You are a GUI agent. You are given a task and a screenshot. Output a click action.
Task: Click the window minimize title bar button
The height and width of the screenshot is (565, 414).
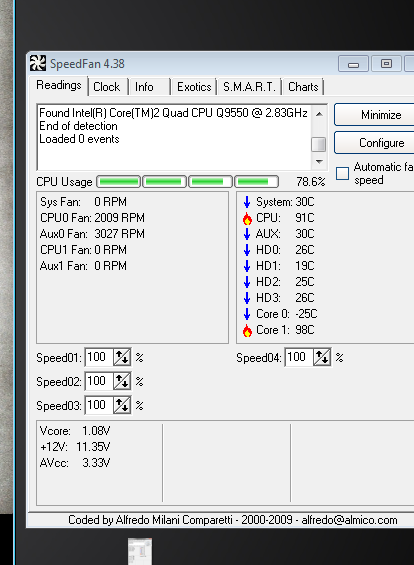click(353, 64)
